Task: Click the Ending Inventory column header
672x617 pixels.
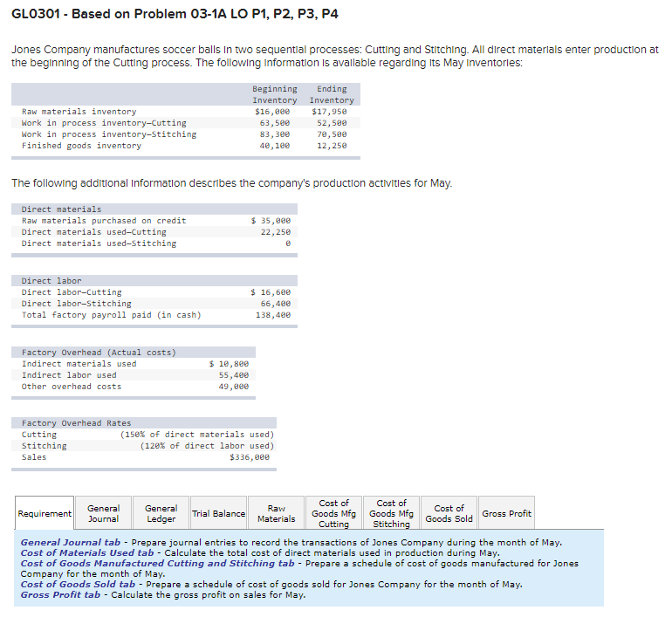Action: 332,94
